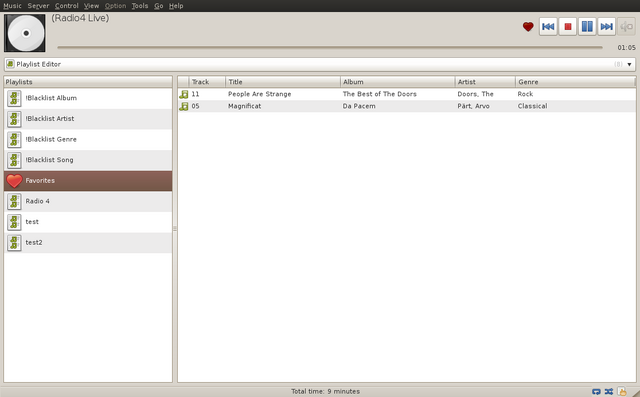Select the Radio 4 playlist label
640x397 pixels.
click(38, 201)
